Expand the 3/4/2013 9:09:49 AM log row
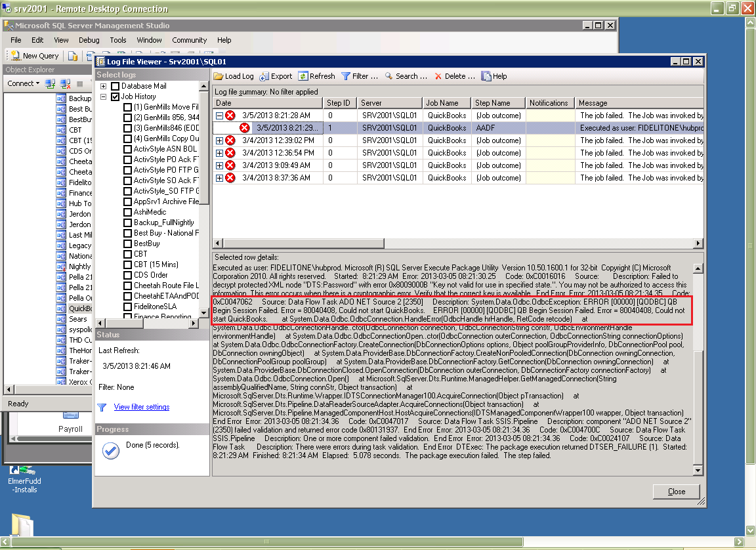Image resolution: width=756 pixels, height=550 pixels. (x=219, y=166)
